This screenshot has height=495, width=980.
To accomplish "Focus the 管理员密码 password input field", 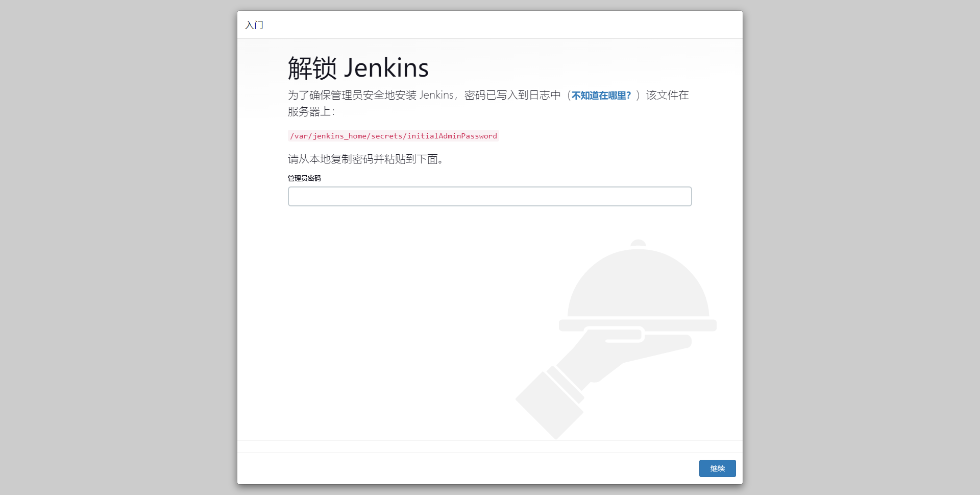I will click(490, 196).
